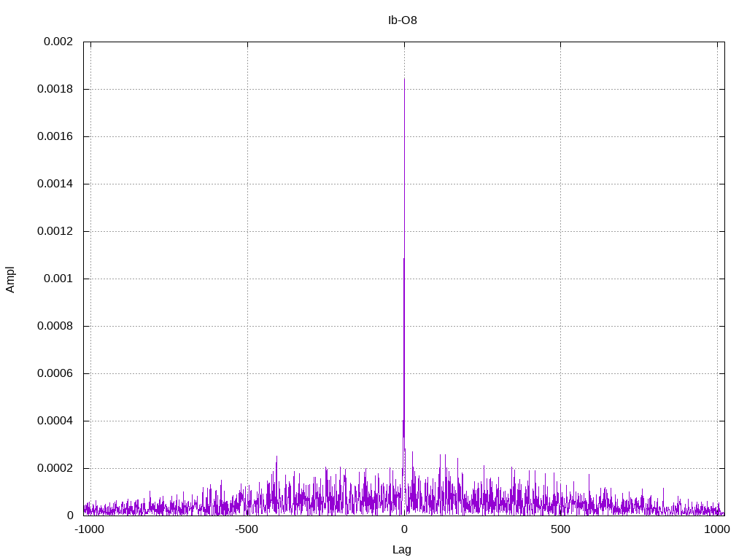This screenshot has height=560, width=747.
Task: Click x-axis tick label -1000
Action: tap(89, 529)
